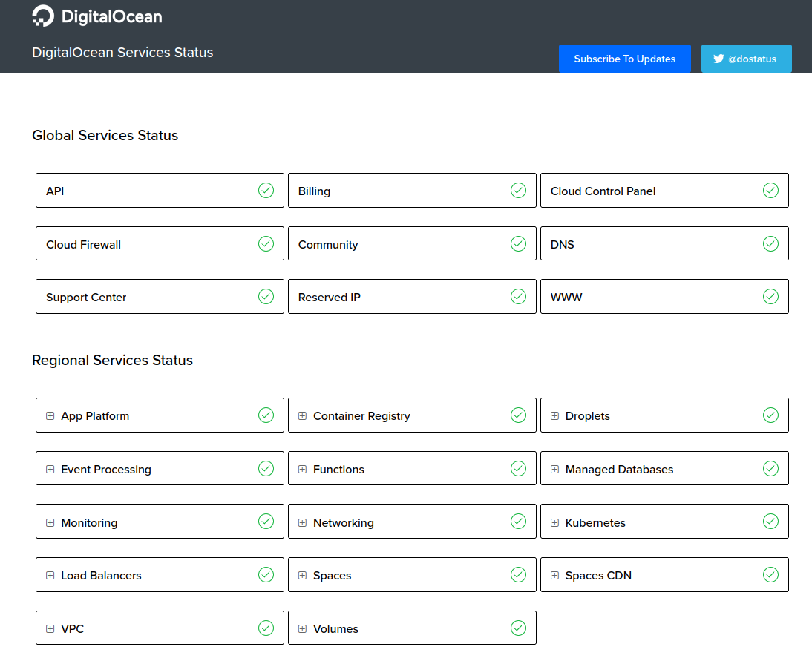This screenshot has width=812, height=667.
Task: Click the Droplets label text
Action: point(588,416)
